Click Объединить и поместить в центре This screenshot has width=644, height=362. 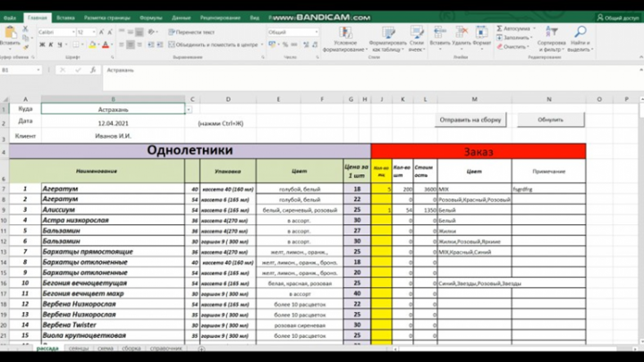coord(214,45)
